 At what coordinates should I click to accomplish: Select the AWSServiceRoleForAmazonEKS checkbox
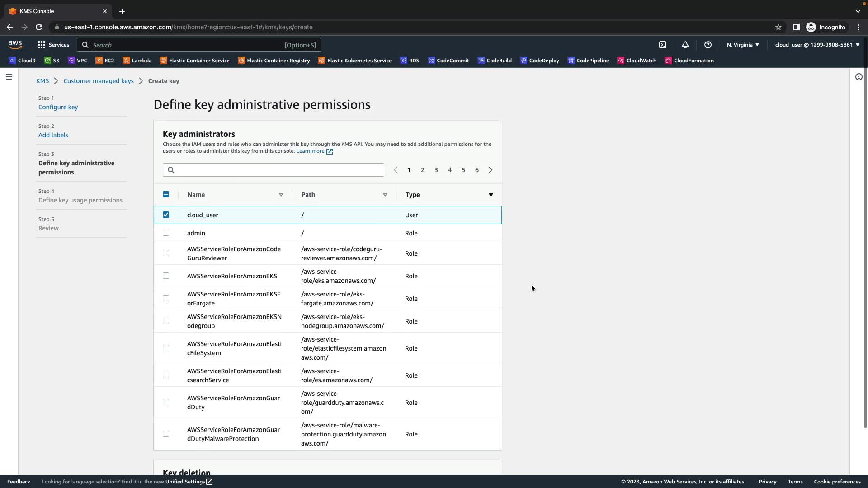coord(166,276)
